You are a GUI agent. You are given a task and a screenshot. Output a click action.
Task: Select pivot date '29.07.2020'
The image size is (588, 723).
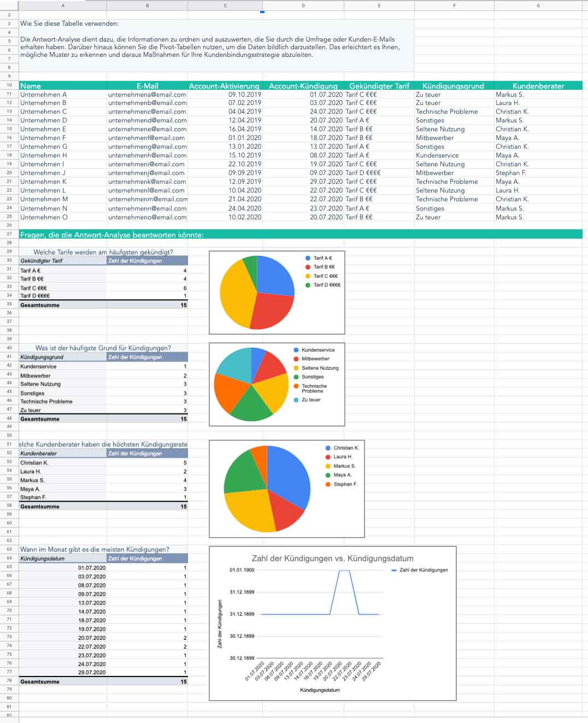pos(63,673)
